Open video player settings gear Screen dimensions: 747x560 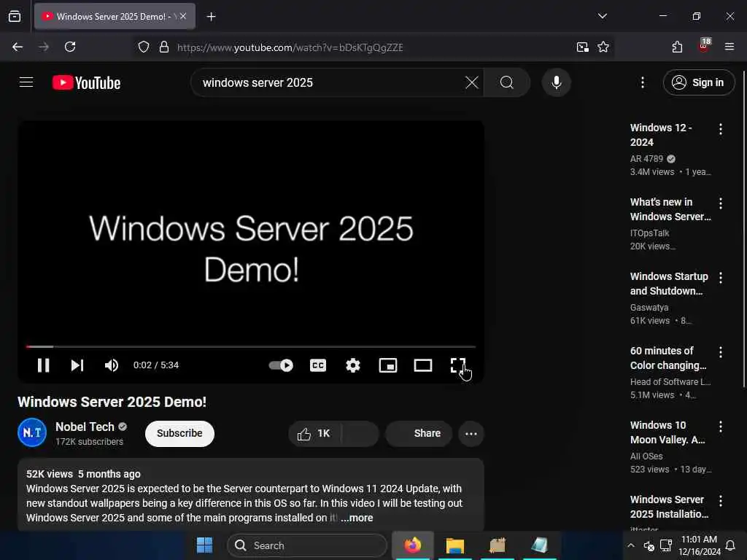pyautogui.click(x=353, y=365)
